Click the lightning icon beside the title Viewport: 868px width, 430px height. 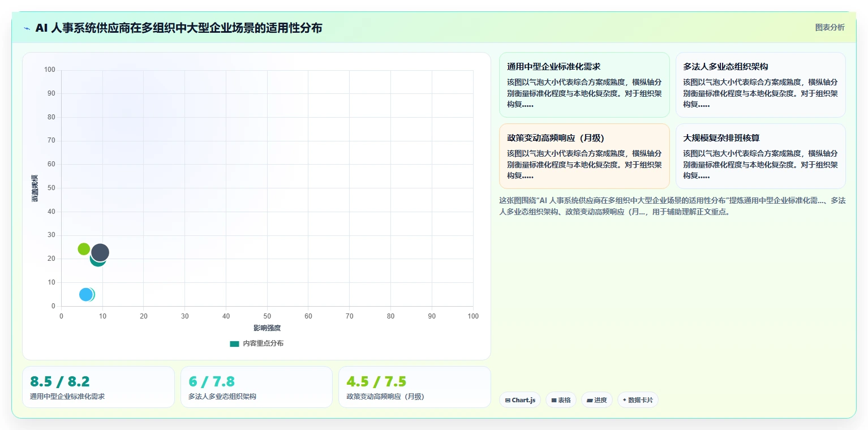point(27,28)
